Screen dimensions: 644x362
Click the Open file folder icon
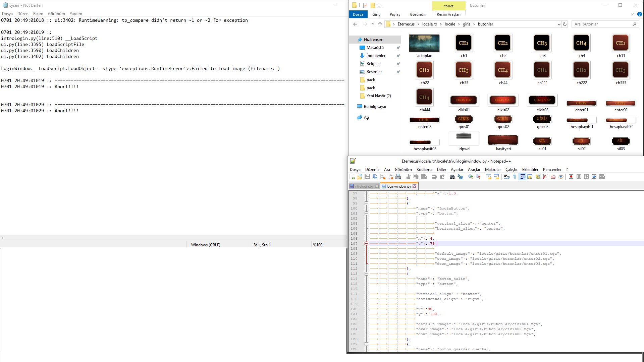pos(360,177)
